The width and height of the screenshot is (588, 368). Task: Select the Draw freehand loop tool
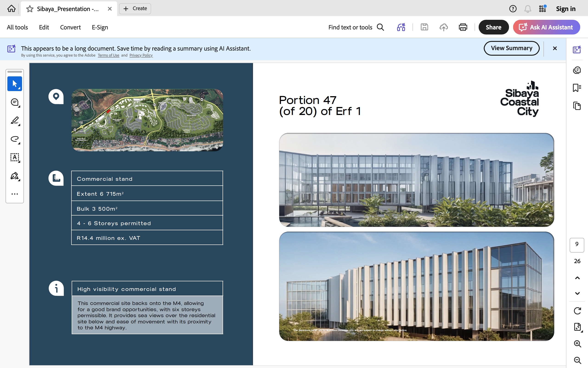[14, 139]
